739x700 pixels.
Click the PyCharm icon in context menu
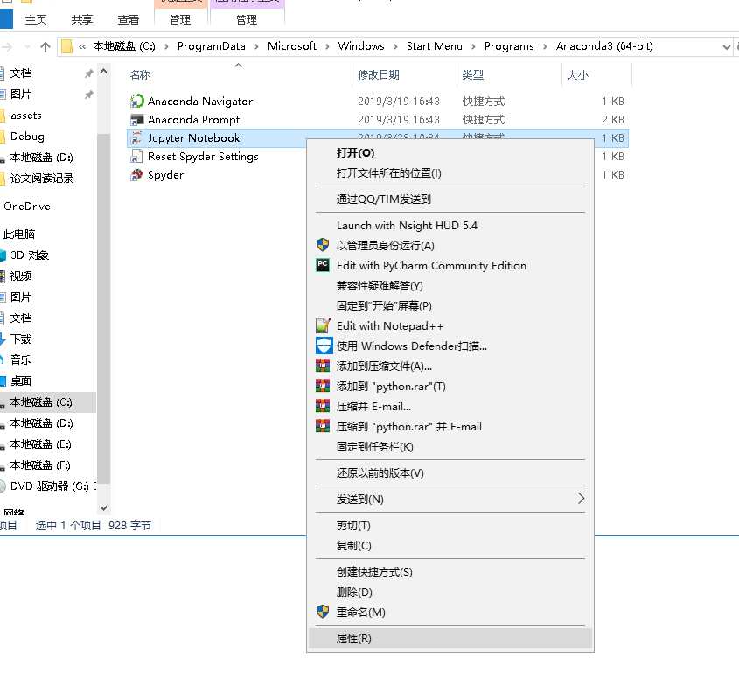pyautogui.click(x=323, y=266)
